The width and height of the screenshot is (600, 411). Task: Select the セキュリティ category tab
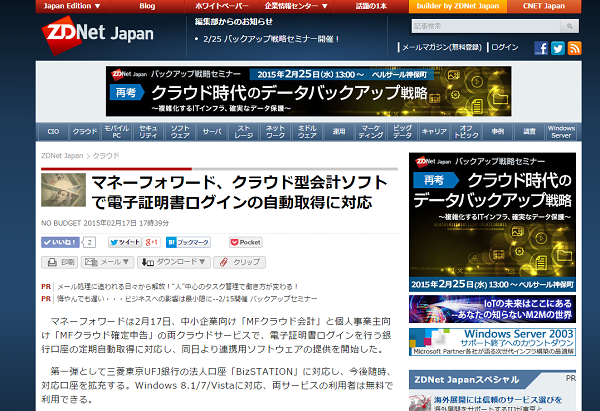tap(148, 132)
